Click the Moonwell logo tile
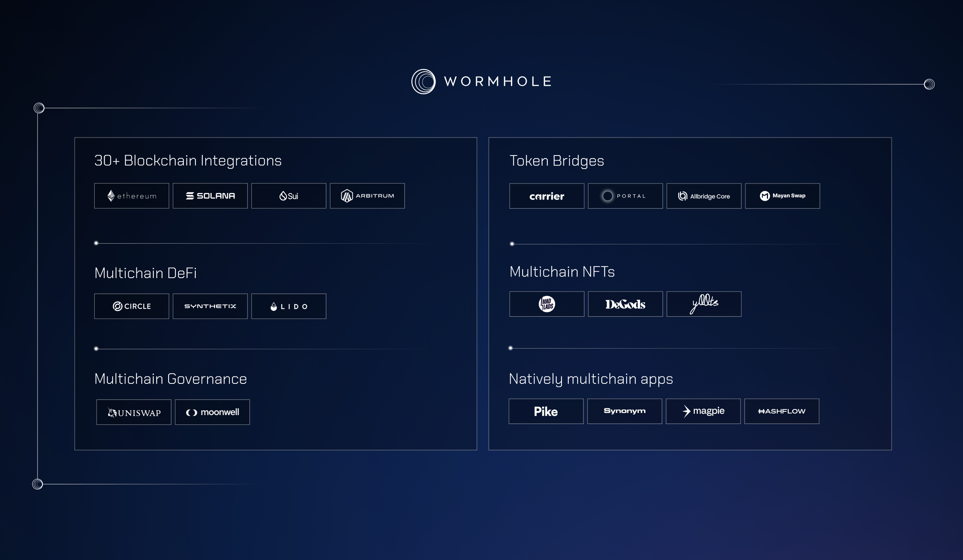 [x=212, y=412]
